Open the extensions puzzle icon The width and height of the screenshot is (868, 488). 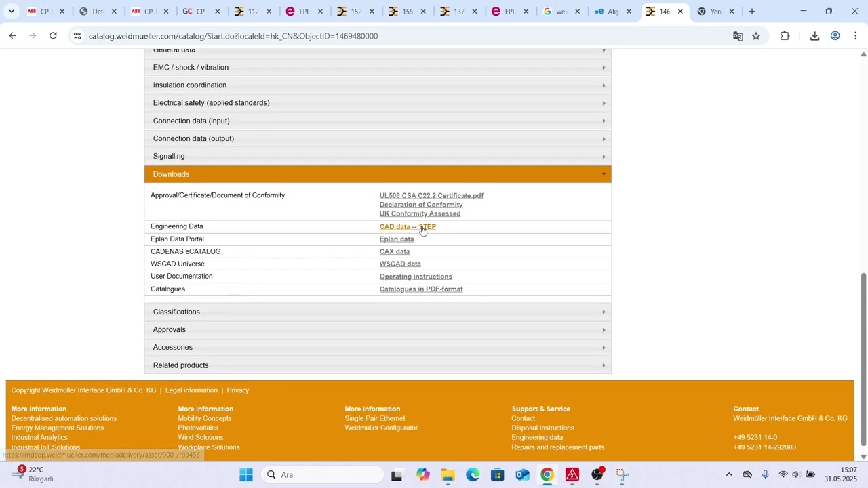point(785,36)
